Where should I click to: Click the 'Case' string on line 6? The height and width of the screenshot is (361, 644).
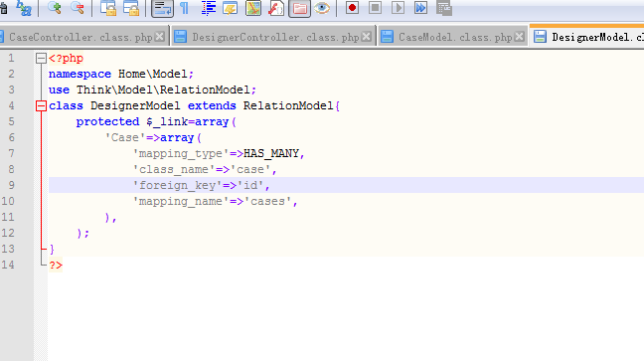coord(125,137)
